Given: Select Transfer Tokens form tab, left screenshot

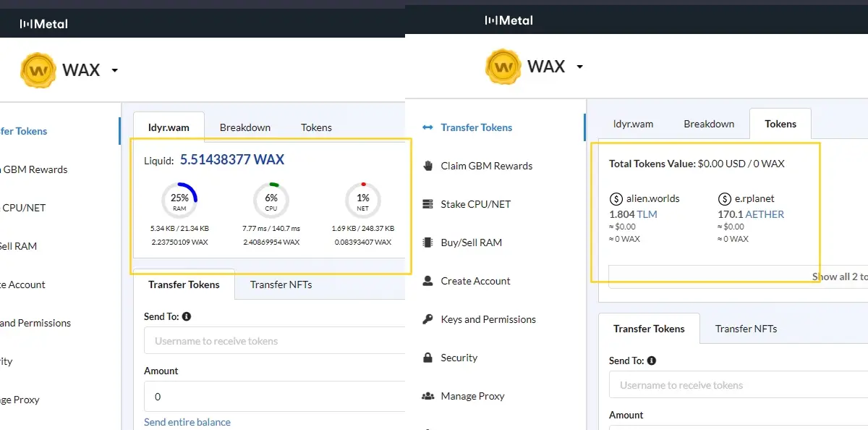Looking at the screenshot, I should [184, 284].
